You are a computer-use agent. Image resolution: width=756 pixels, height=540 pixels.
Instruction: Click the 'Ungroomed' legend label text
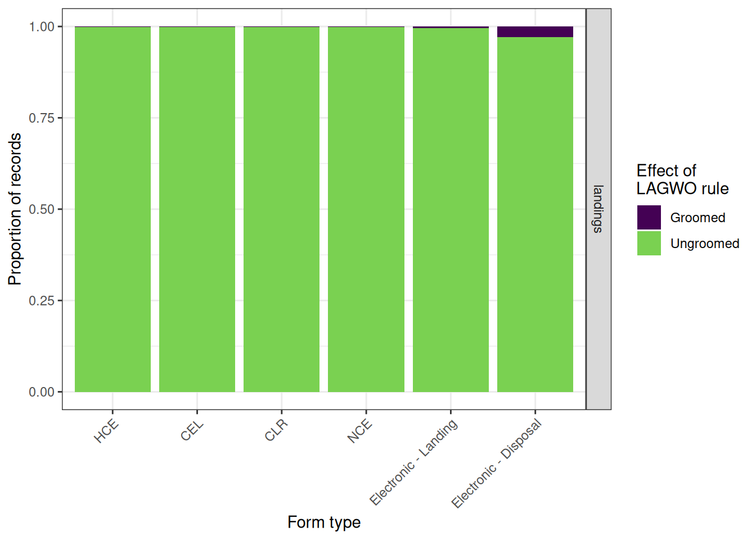point(705,244)
